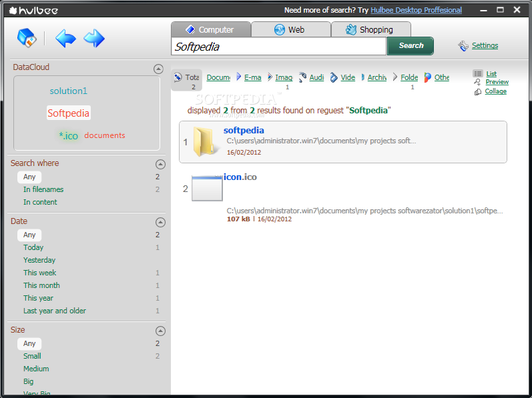This screenshot has width=532, height=398.
Task: Open the Archive category filter
Action: pos(377,77)
